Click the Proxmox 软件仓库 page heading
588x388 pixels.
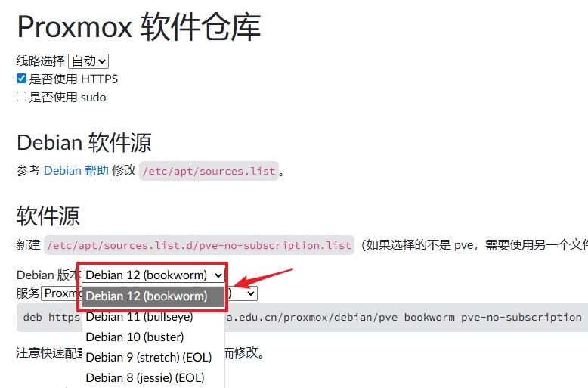coord(139,26)
